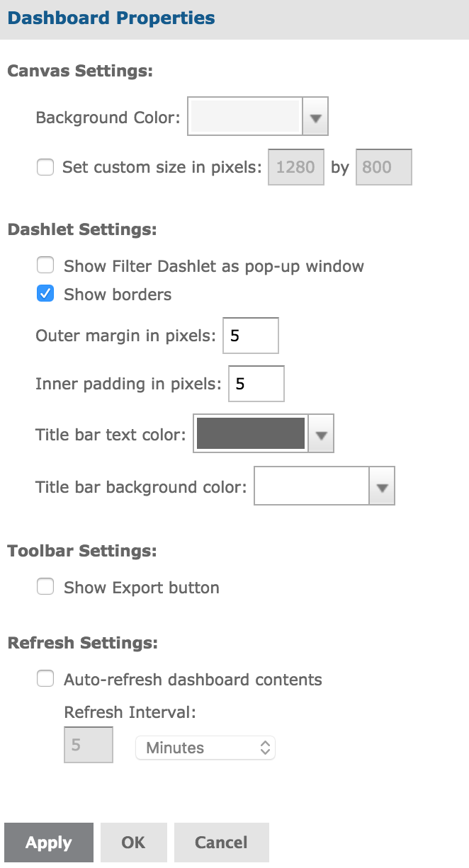Image resolution: width=469 pixels, height=868 pixels.
Task: Click the Apply button
Action: coord(49,843)
